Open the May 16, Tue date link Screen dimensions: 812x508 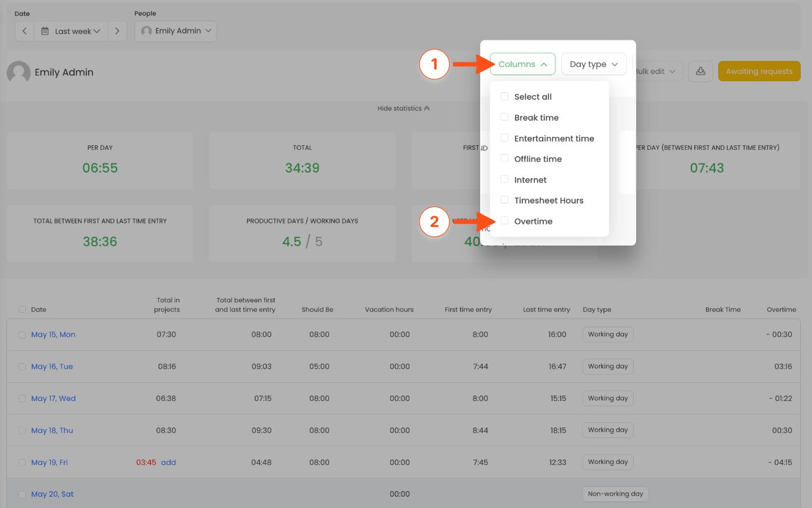52,366
